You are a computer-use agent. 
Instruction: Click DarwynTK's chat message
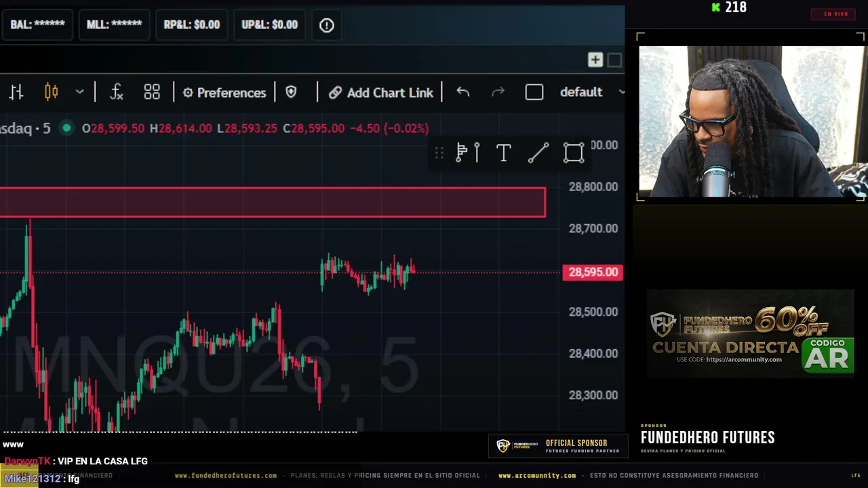pyautogui.click(x=76, y=461)
